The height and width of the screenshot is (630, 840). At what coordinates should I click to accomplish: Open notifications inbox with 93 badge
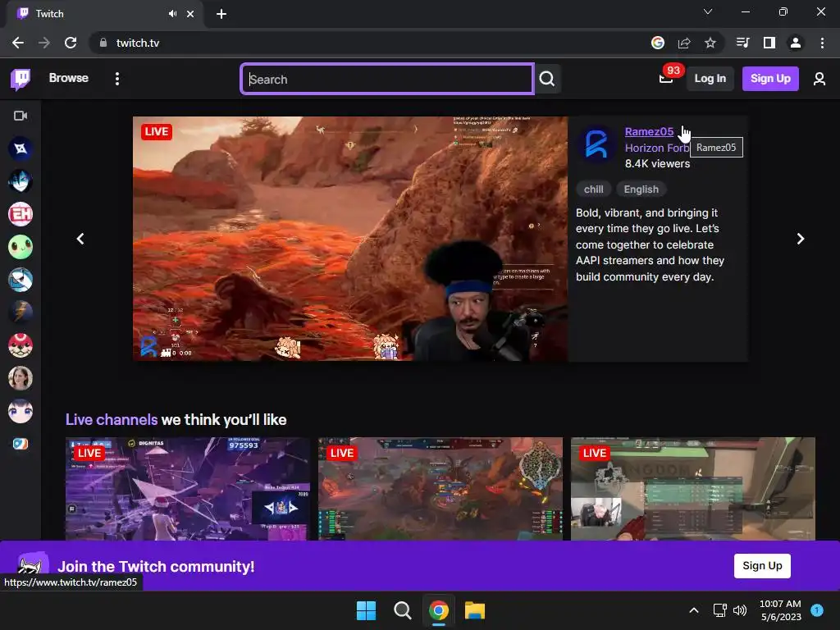pyautogui.click(x=666, y=78)
